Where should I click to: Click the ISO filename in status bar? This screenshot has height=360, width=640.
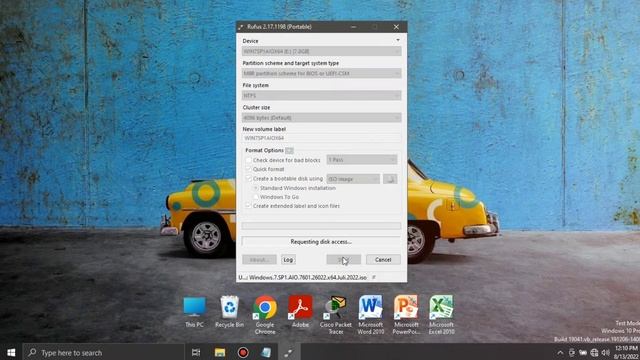point(308,277)
